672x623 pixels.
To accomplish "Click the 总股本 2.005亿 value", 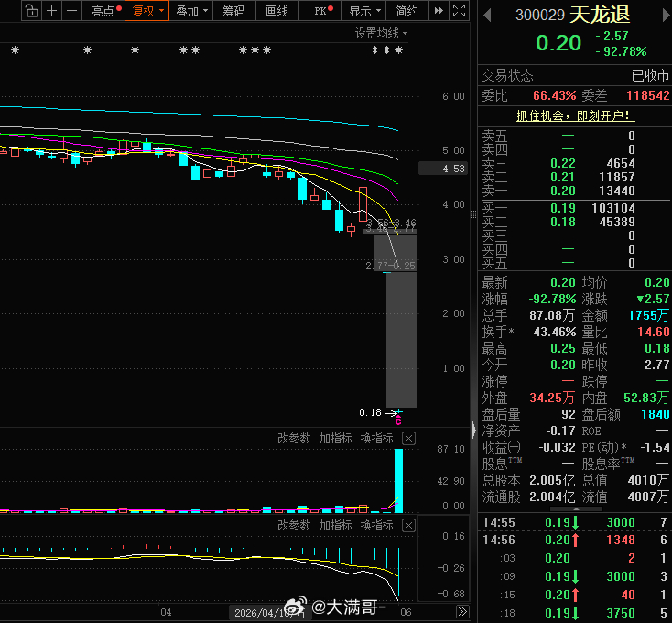I will pos(552,480).
